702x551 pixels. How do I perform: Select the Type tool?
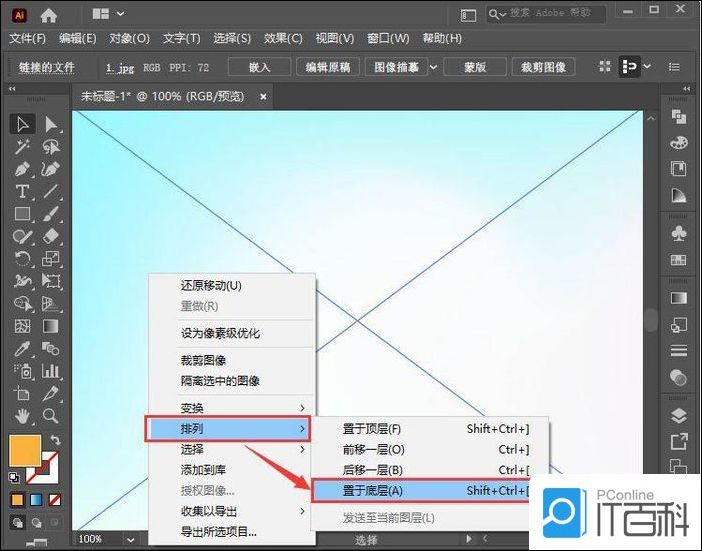[22, 192]
